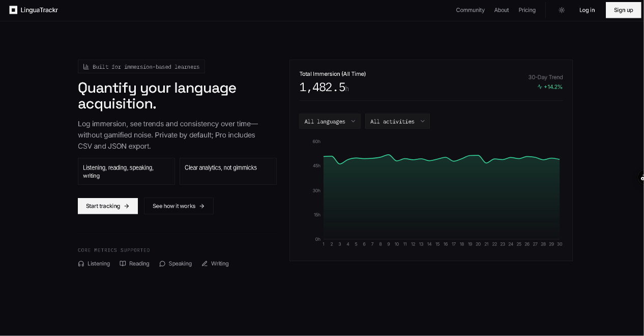
Task: Click the 45h y-axis label
Action: click(x=316, y=166)
